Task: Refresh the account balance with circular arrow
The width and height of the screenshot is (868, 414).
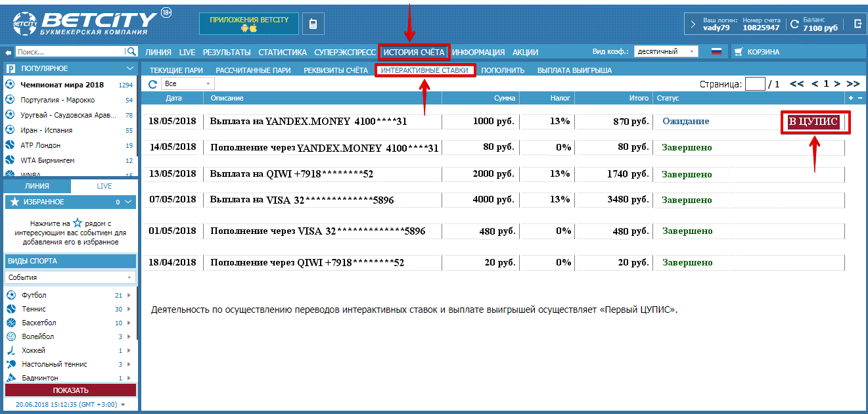Action: click(794, 25)
